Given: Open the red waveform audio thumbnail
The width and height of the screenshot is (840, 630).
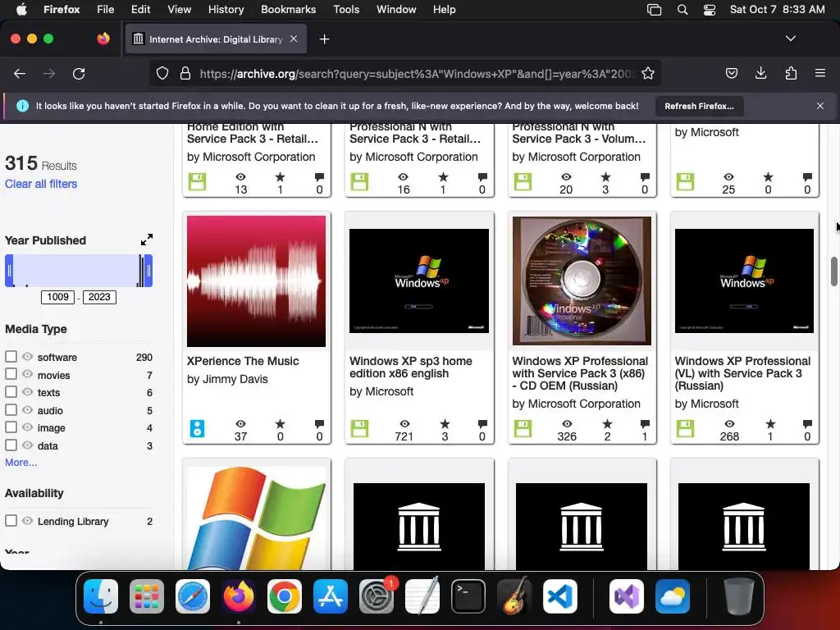Looking at the screenshot, I should click(256, 281).
